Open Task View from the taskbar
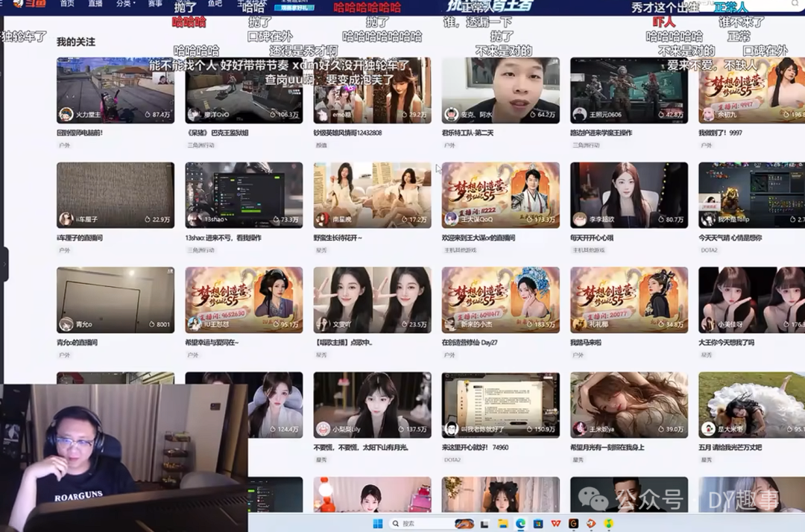The width and height of the screenshot is (805, 532). click(x=484, y=524)
